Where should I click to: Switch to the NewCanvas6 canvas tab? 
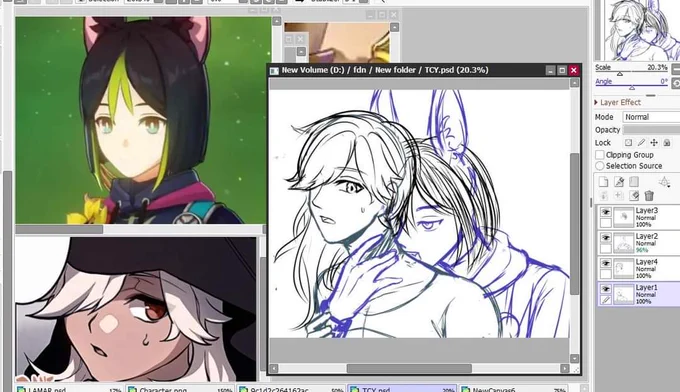(x=513, y=389)
